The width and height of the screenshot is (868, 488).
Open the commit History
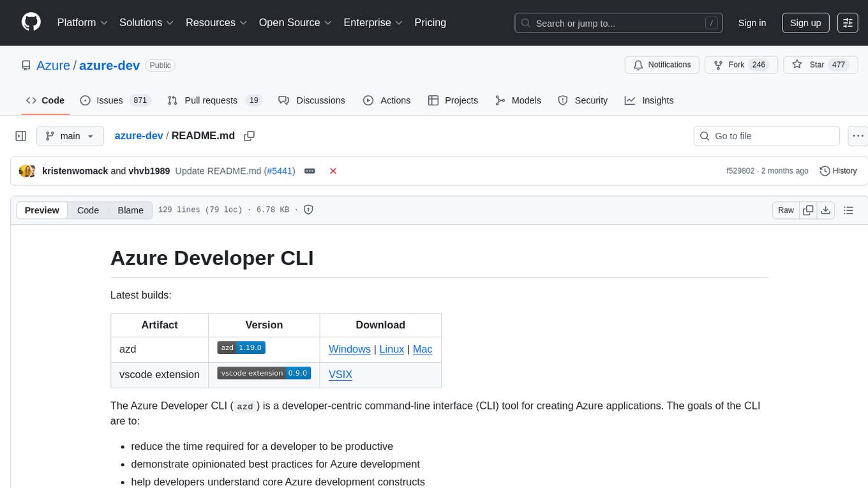tap(838, 171)
